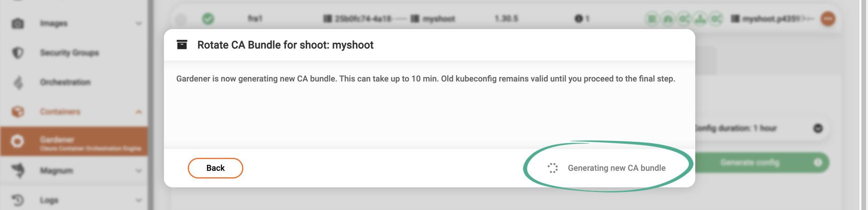868x210 pixels.
Task: Open the Config duration dropdown
Action: tap(818, 128)
